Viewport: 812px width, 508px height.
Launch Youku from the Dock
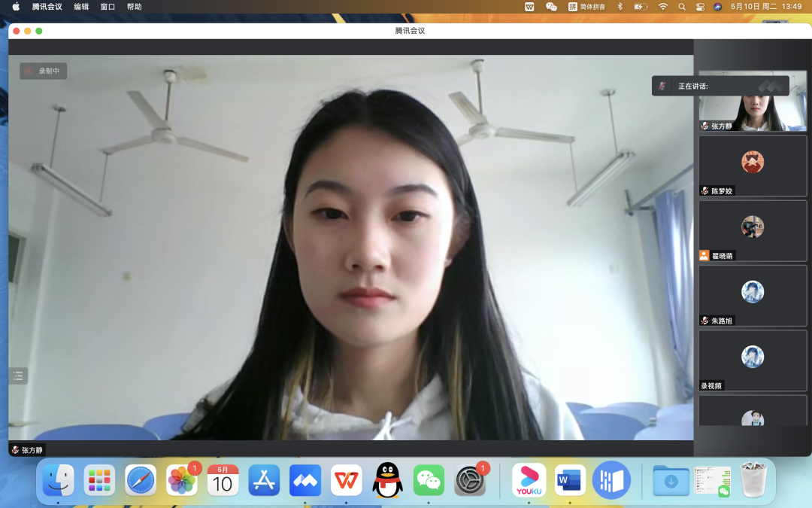(529, 480)
